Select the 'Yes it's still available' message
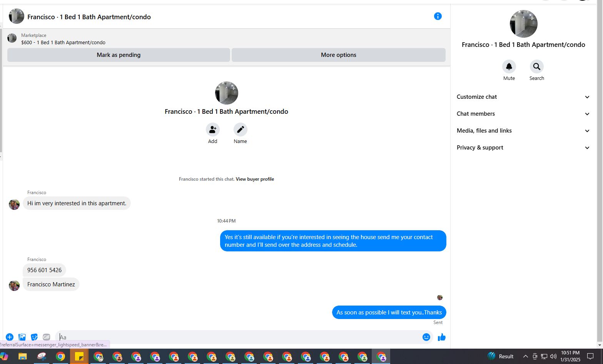This screenshot has height=364, width=603. pos(333,241)
